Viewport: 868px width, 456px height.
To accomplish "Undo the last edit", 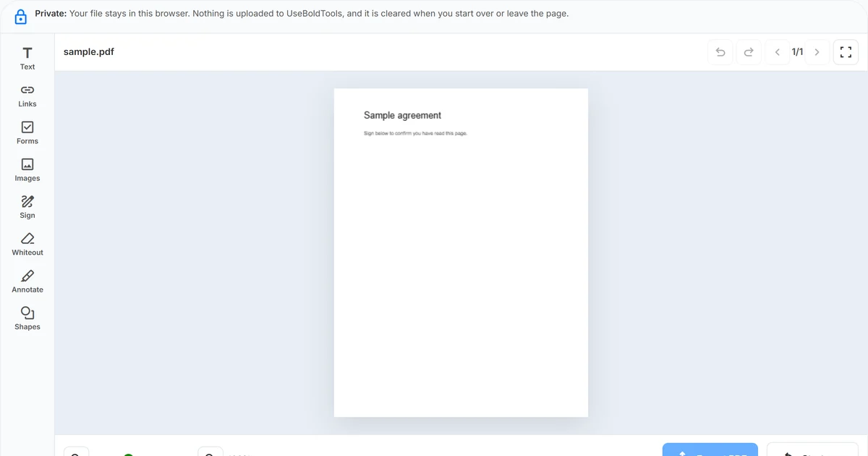I will point(720,52).
